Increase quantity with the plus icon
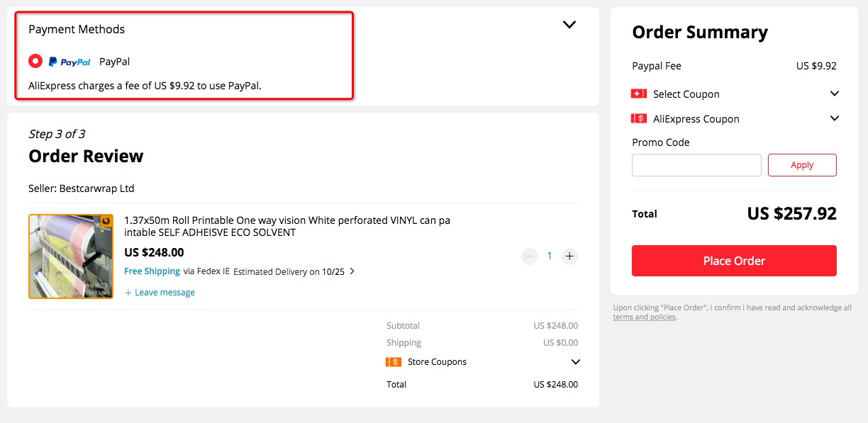The width and height of the screenshot is (868, 423). [569, 256]
